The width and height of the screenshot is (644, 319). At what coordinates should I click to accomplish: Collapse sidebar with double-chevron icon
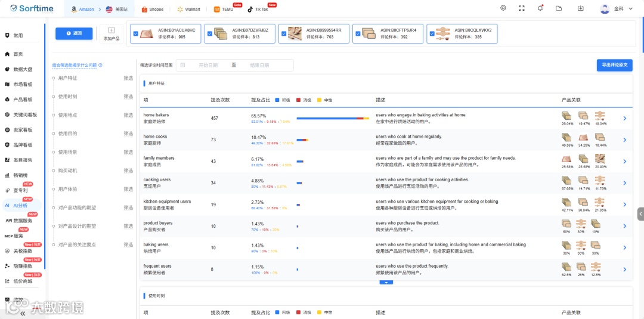[x=23, y=313]
